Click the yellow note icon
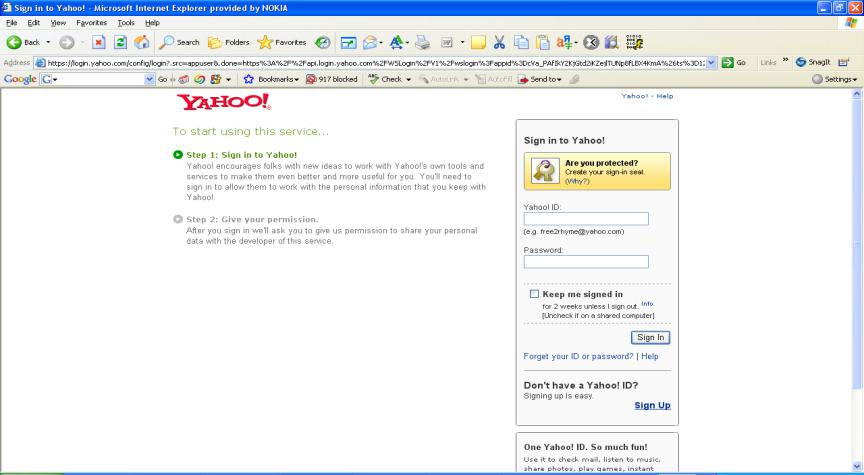This screenshot has height=475, width=864. click(x=478, y=42)
